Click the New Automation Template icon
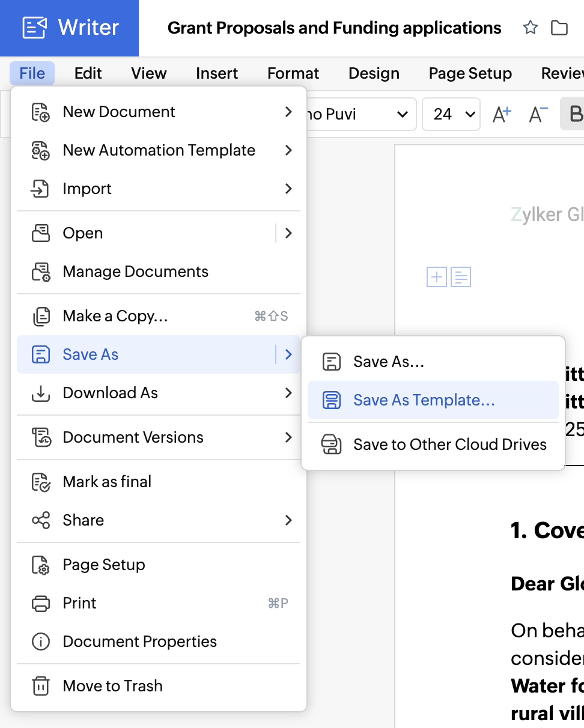This screenshot has height=728, width=584. click(40, 150)
